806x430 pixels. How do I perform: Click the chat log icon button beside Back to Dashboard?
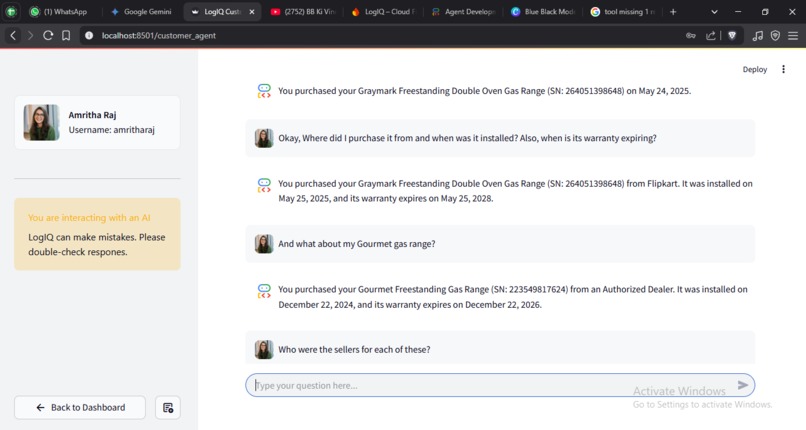click(168, 407)
